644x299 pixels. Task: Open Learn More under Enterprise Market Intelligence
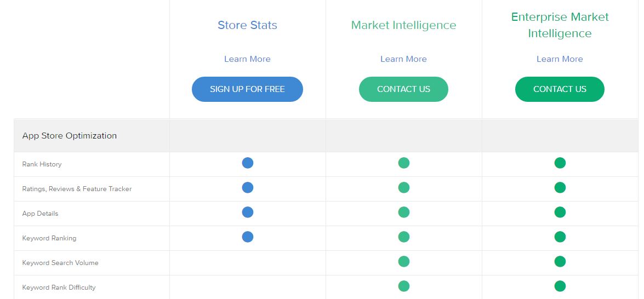560,59
